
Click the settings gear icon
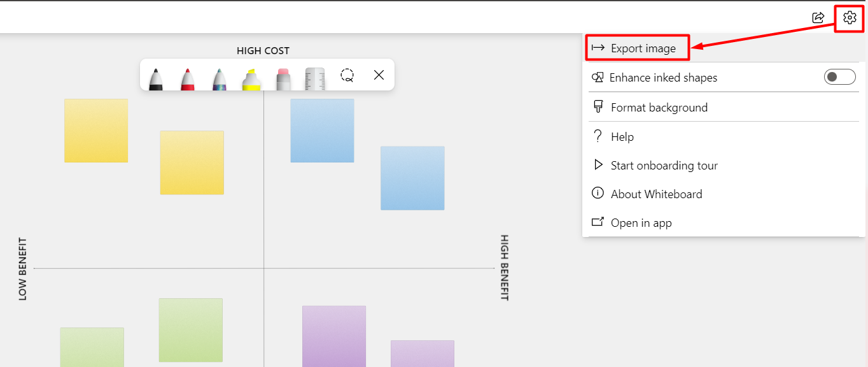[x=850, y=17]
